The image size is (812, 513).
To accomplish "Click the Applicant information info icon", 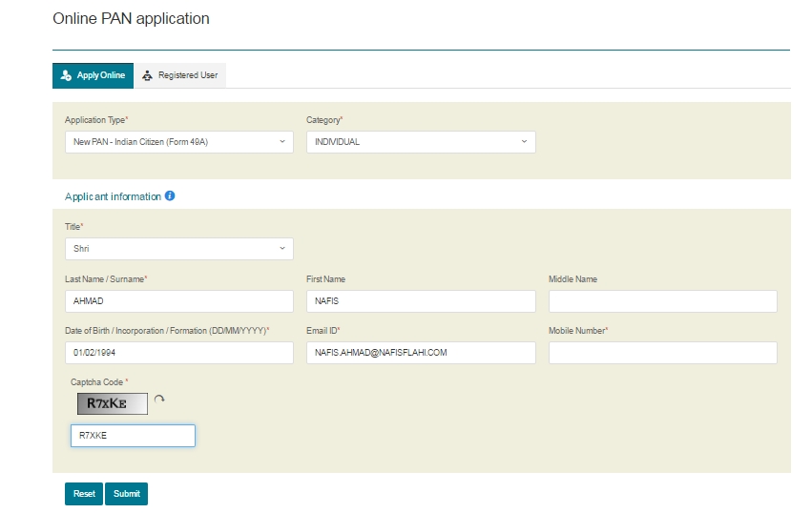I will click(170, 195).
